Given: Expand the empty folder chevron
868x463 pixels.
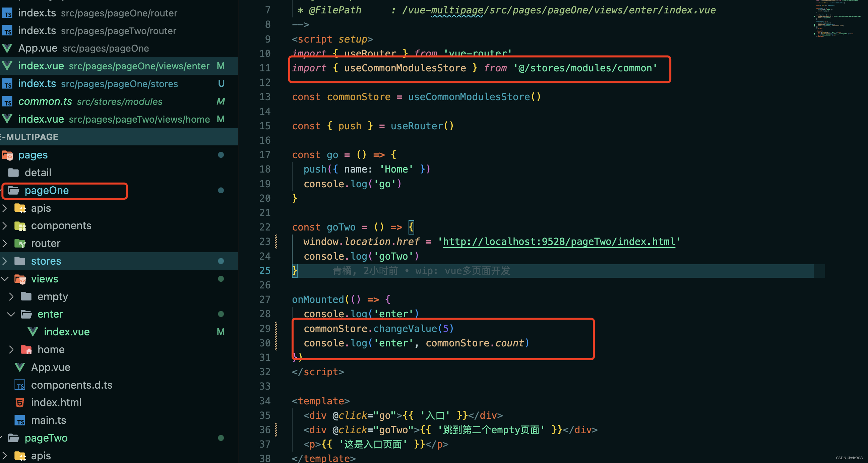Looking at the screenshot, I should click(11, 296).
